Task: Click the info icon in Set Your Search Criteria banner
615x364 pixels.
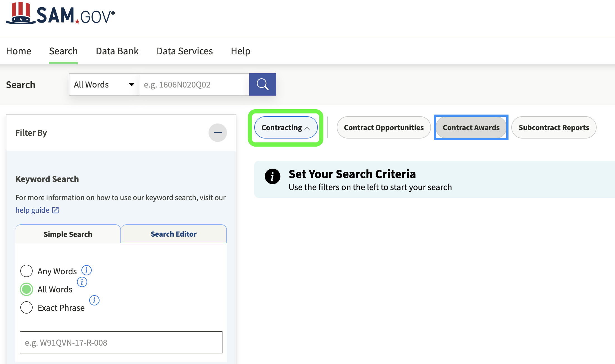Action: pyautogui.click(x=272, y=176)
